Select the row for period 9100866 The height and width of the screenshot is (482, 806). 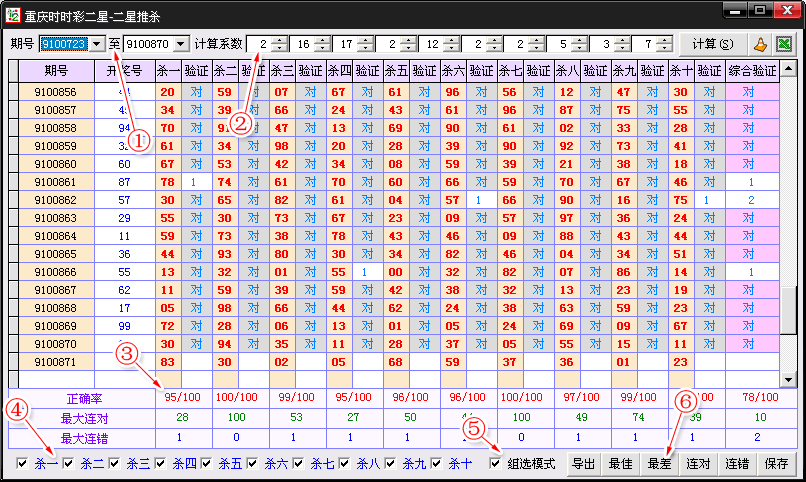pos(55,271)
